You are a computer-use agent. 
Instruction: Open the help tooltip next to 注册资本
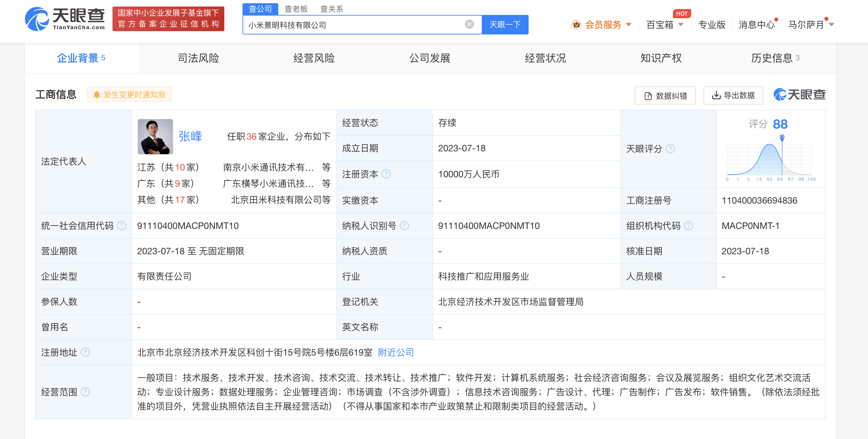pos(387,174)
